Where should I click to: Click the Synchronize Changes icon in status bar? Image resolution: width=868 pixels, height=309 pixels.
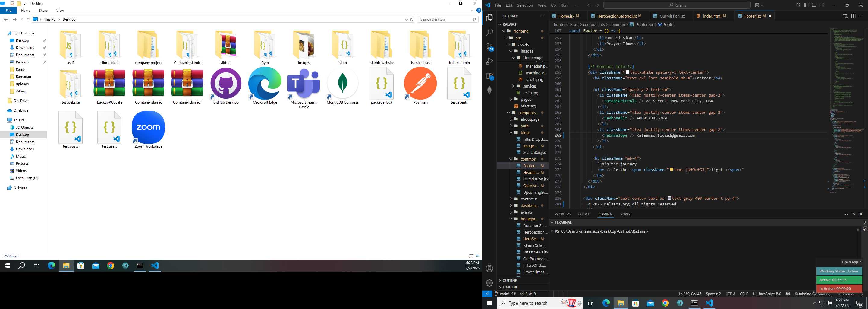(514, 294)
